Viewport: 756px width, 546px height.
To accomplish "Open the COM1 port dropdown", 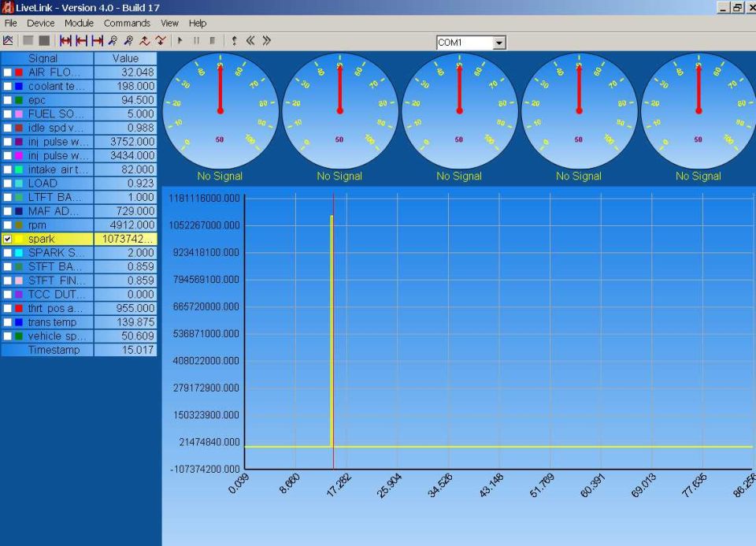I will pyautogui.click(x=499, y=43).
